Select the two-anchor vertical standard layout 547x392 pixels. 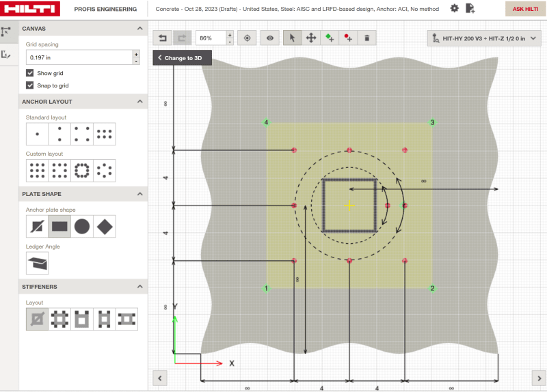click(59, 134)
